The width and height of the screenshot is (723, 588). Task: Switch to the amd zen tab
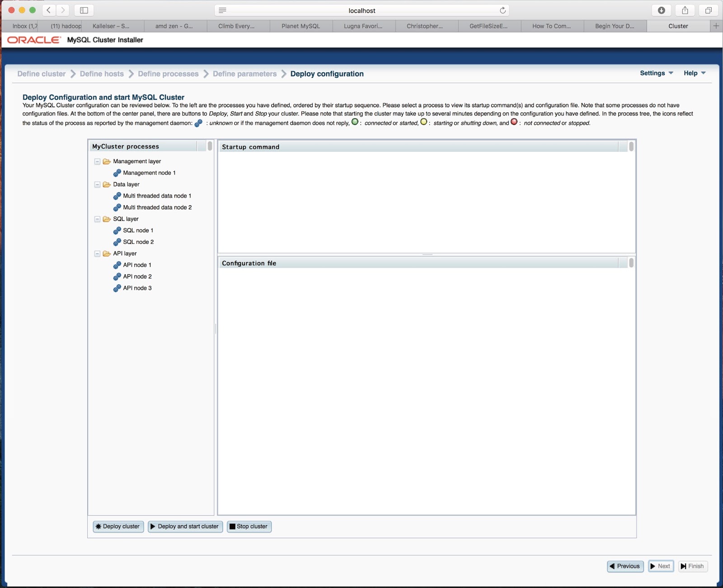[175, 26]
